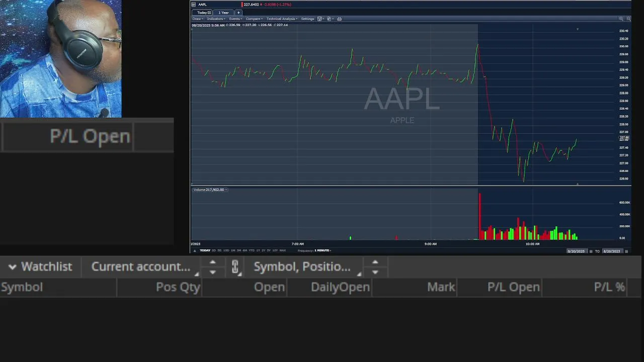This screenshot has width=644, height=362.
Task: Click the 10:00 AM time axis label
Action: pyautogui.click(x=532, y=244)
